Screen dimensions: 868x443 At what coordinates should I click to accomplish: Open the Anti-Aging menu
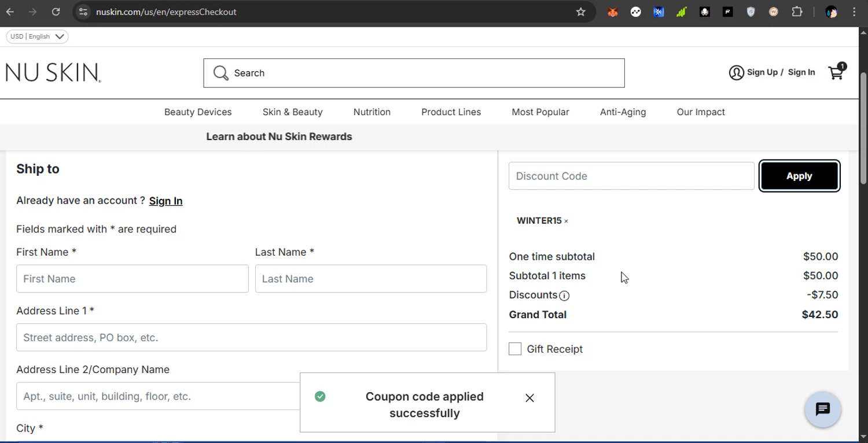coord(623,112)
